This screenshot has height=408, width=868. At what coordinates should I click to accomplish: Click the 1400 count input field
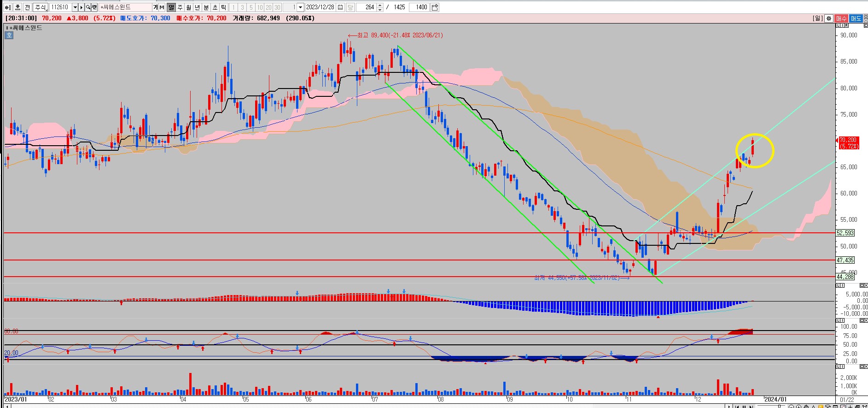pos(420,7)
